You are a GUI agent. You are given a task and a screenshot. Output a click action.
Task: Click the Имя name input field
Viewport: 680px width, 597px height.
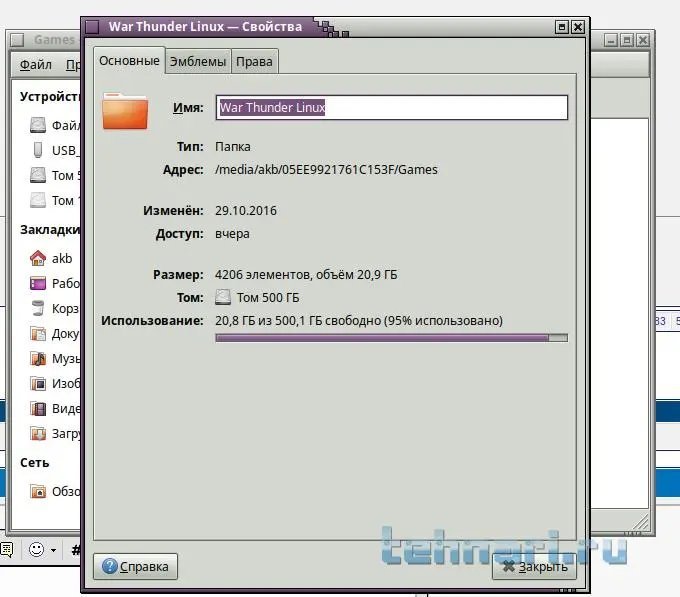pos(392,107)
